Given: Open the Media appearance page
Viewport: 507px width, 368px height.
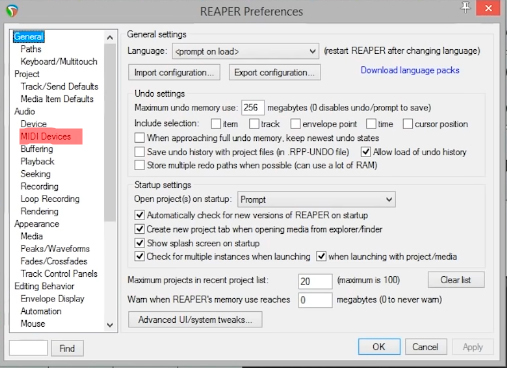Looking at the screenshot, I should click(32, 236).
